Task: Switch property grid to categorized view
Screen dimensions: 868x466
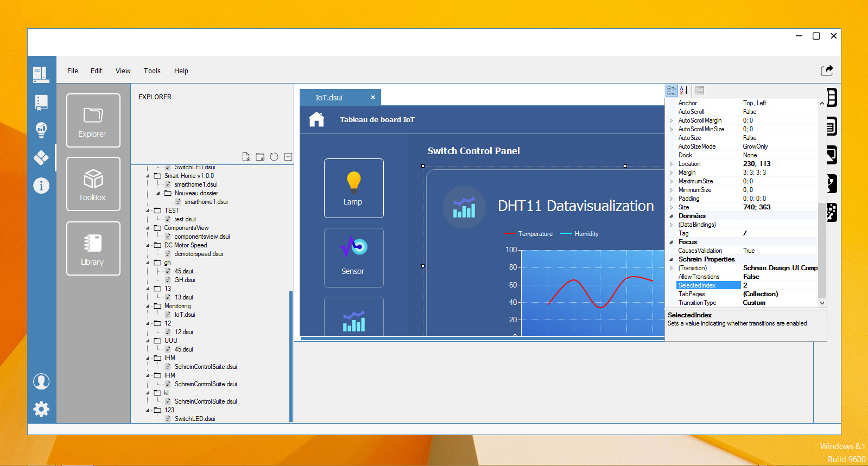Action: 671,91
